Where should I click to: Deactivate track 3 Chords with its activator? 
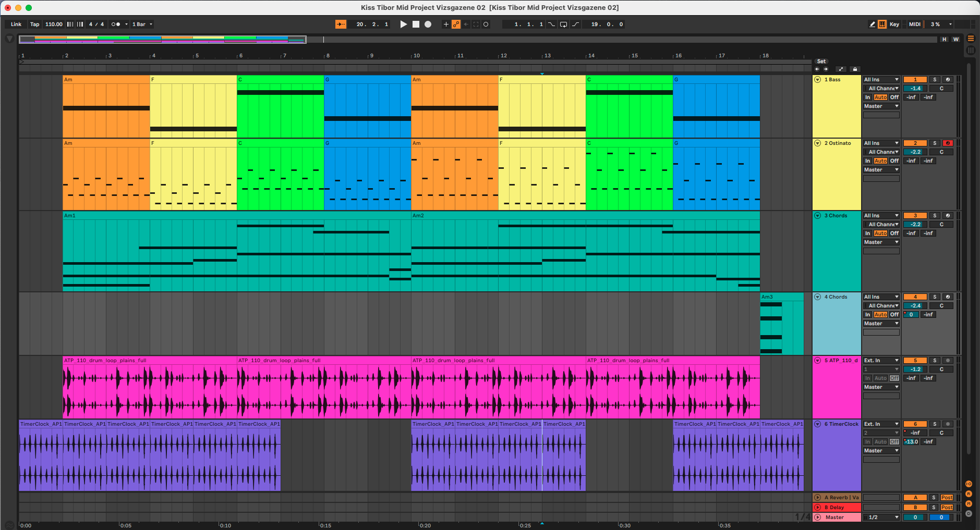click(x=915, y=216)
